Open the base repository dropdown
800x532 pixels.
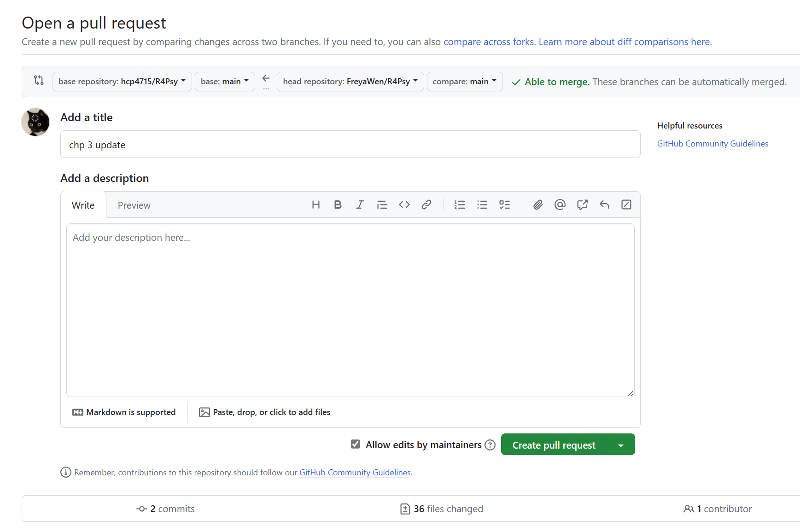(122, 82)
